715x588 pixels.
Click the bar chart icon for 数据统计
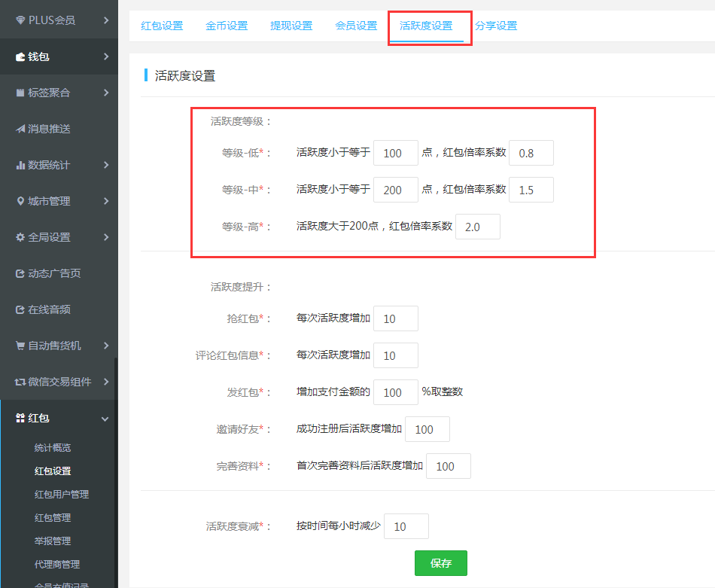(x=20, y=165)
